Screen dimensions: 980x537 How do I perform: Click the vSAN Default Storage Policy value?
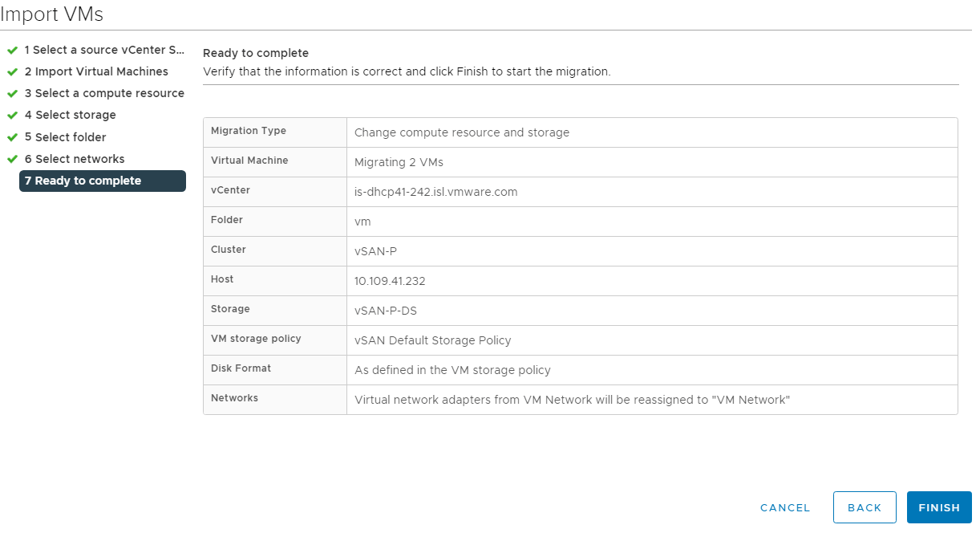click(432, 340)
